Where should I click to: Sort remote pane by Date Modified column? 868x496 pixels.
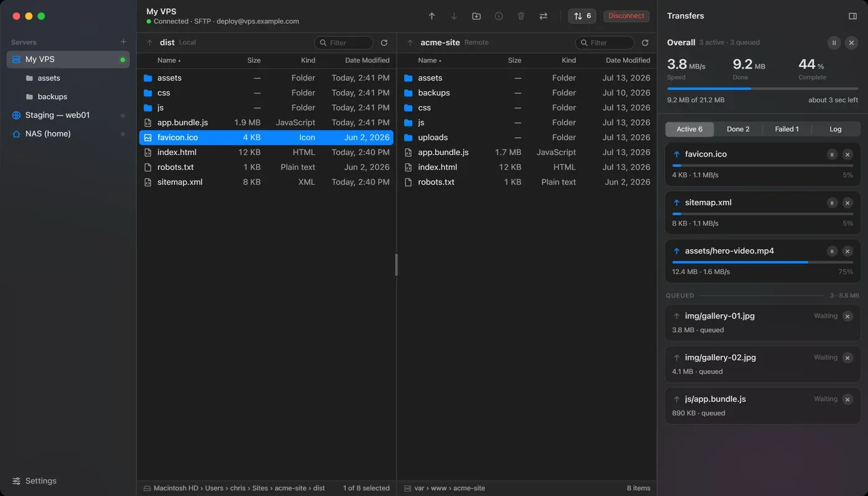tap(627, 60)
